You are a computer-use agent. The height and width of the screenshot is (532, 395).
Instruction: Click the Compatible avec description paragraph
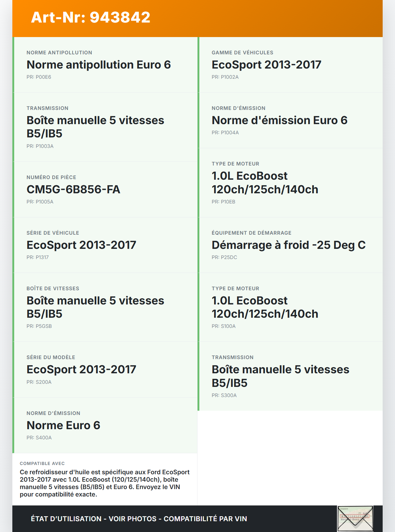click(105, 483)
